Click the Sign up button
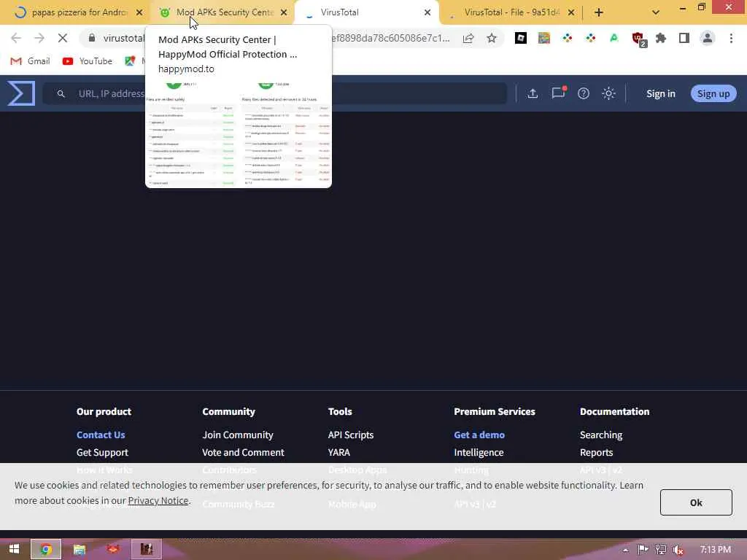This screenshot has height=560, width=747. [713, 93]
